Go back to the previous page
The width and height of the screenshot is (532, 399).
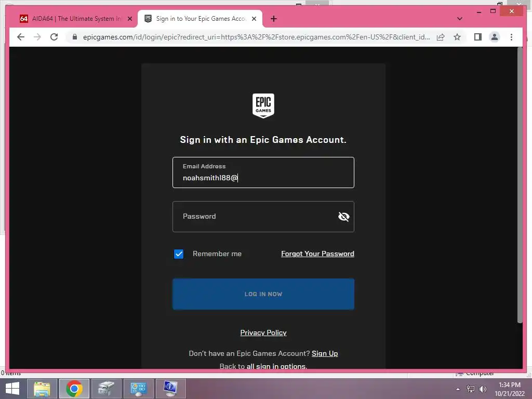tap(21, 37)
